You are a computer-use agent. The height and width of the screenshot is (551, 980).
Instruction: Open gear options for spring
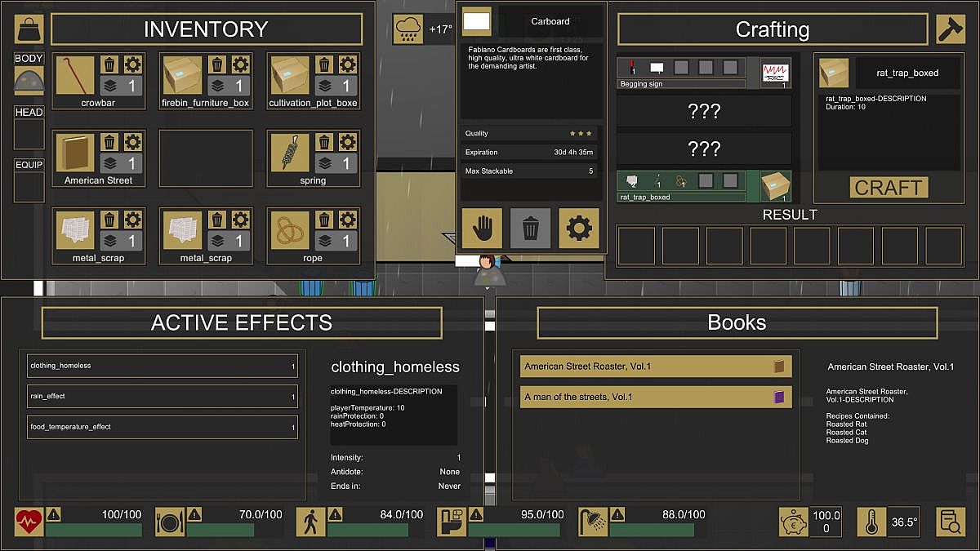coord(348,142)
